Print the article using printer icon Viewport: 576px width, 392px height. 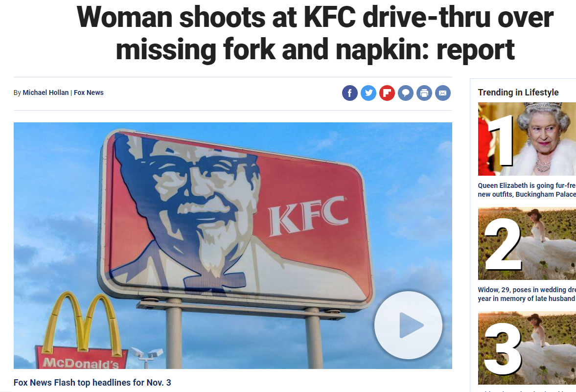pos(424,93)
